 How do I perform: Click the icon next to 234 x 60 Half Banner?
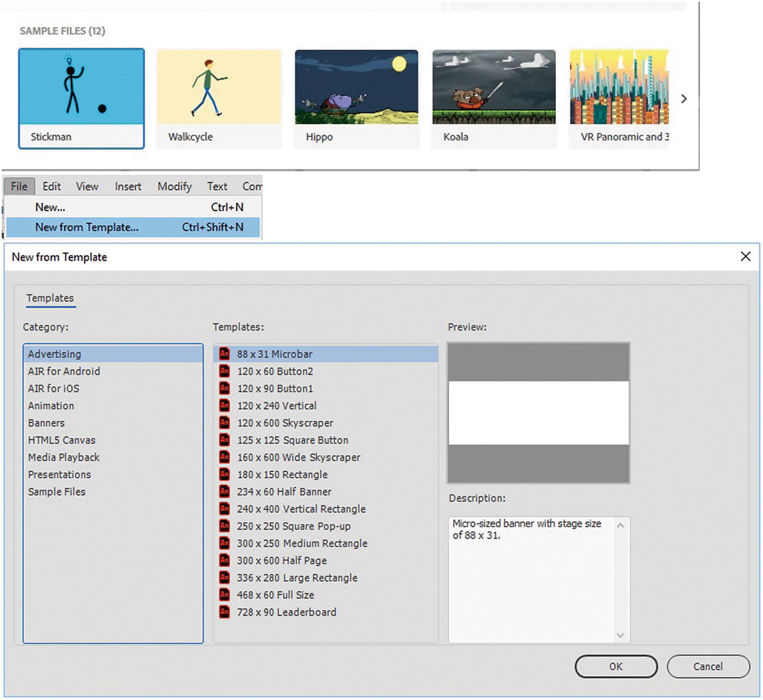tap(225, 492)
